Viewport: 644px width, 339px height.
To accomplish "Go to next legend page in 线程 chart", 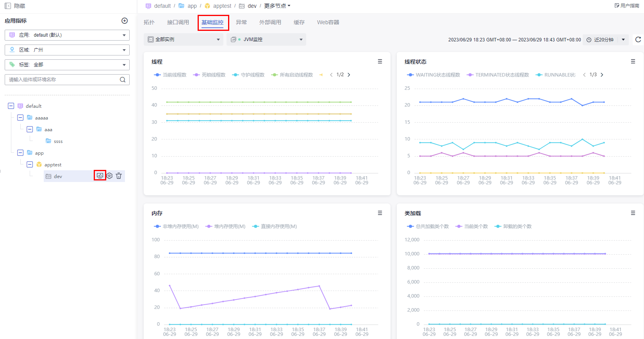I will tap(349, 75).
